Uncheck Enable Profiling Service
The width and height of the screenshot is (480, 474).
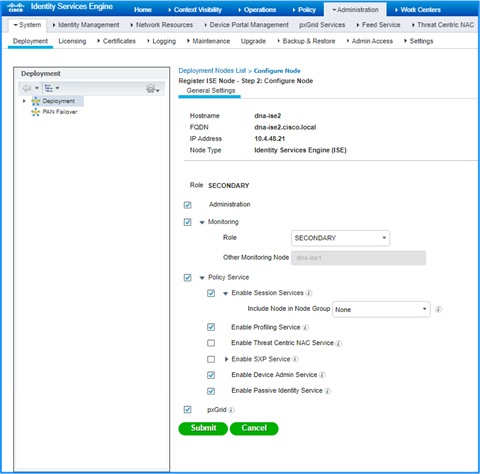pos(211,327)
